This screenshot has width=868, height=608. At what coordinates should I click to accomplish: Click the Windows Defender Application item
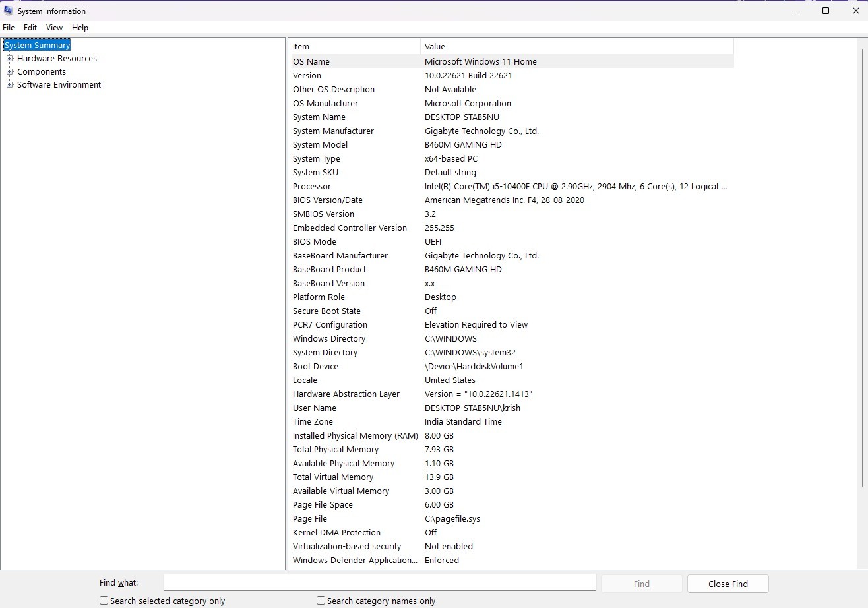(x=355, y=561)
